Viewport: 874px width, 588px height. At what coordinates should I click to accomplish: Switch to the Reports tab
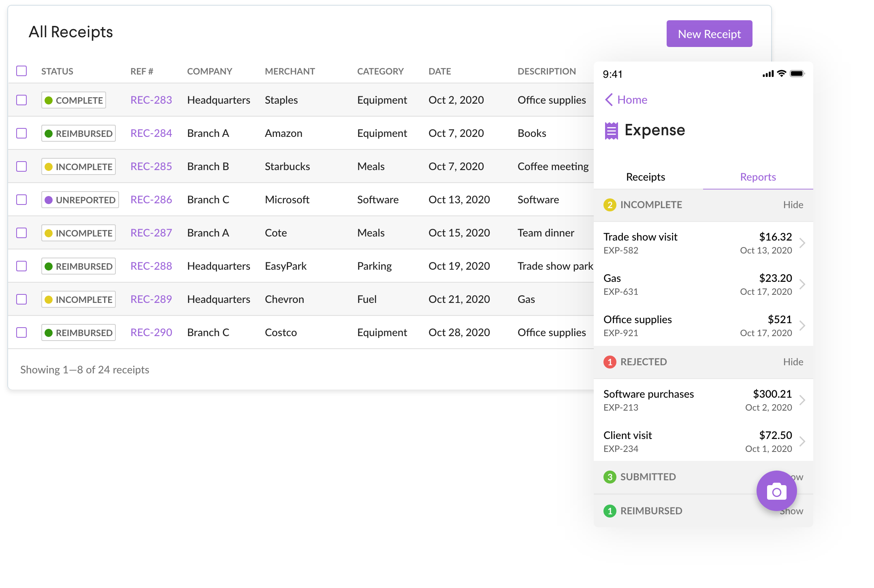(758, 177)
